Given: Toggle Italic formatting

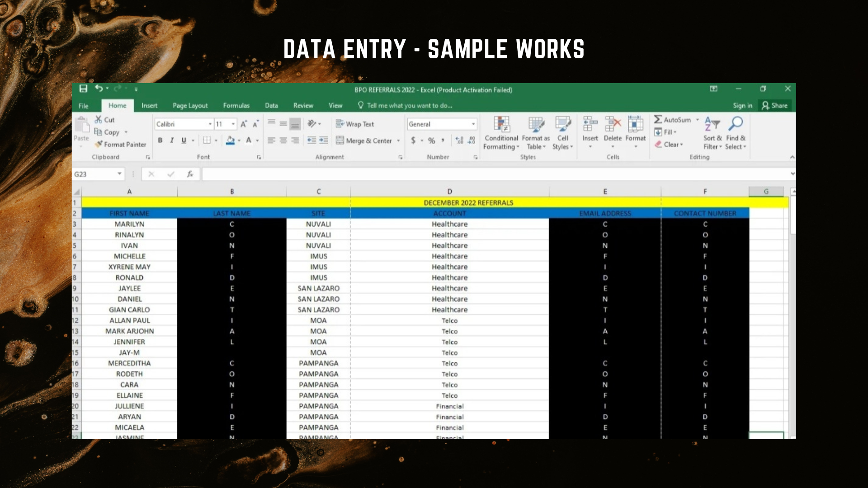Looking at the screenshot, I should tap(172, 141).
